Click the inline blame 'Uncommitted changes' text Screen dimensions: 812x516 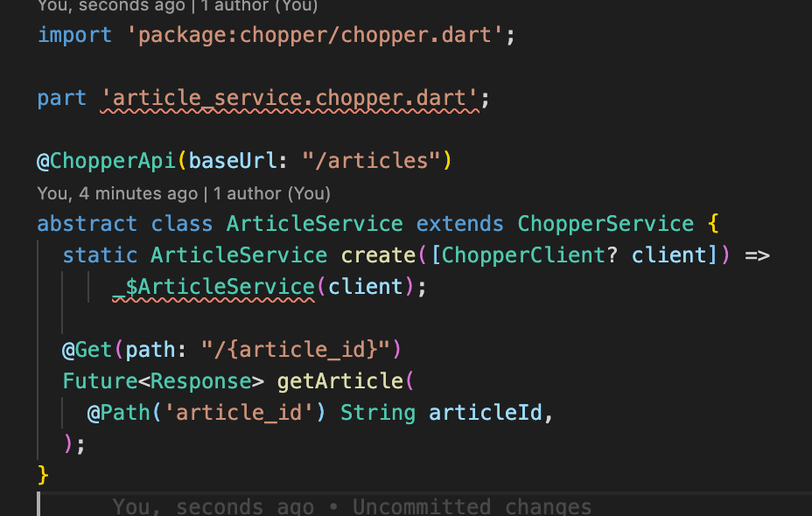pyautogui.click(x=472, y=506)
